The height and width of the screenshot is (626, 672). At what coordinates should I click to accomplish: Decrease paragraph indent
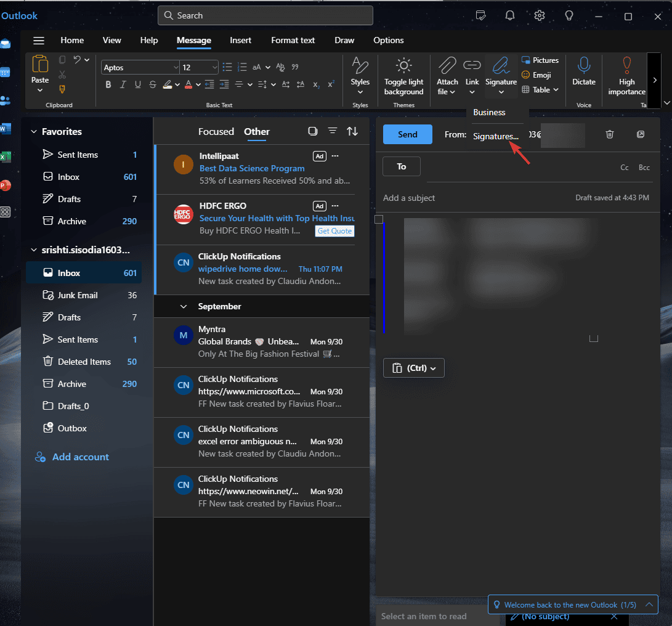[209, 84]
